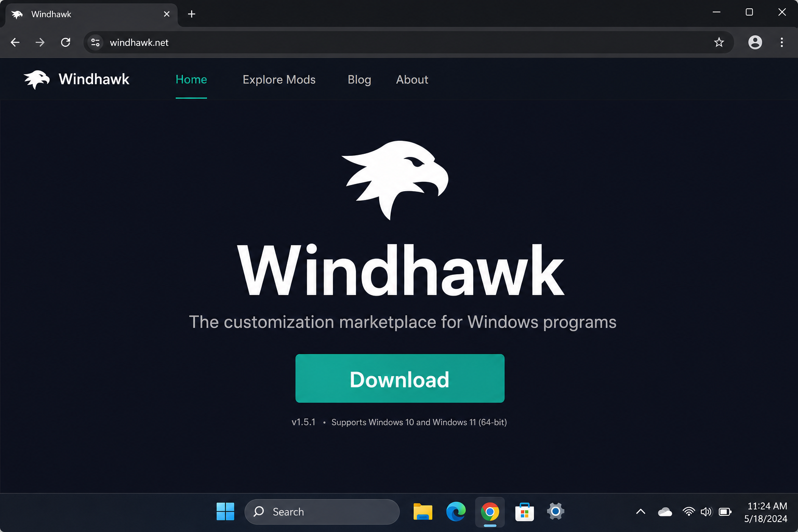Go to Explore Mods page
This screenshot has height=532, width=798.
pos(279,79)
